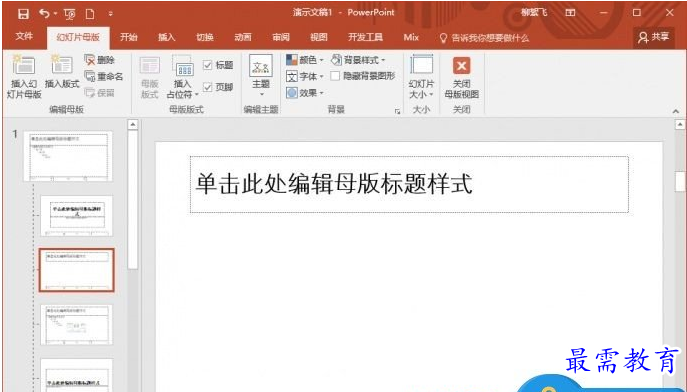
Task: Insert a new slide master (插入幻灯片母版)
Action: tap(24, 77)
